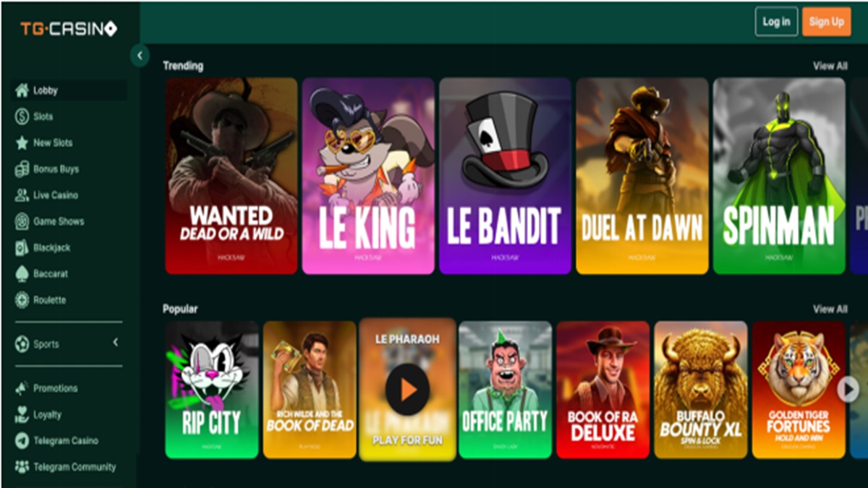Click the Lobby house icon
This screenshot has width=868, height=488.
22,90
